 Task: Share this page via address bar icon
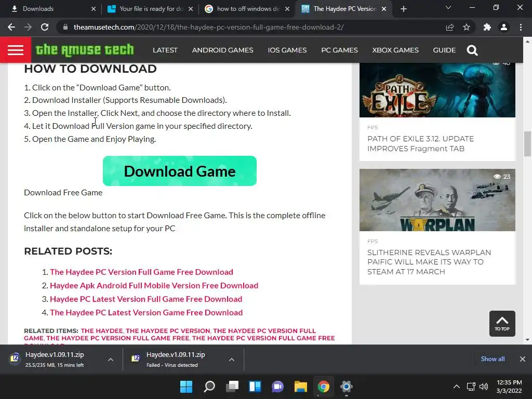pos(450,27)
